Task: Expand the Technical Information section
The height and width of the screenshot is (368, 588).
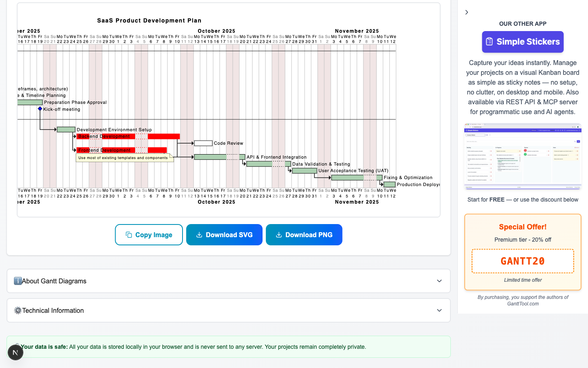Action: [x=229, y=310]
